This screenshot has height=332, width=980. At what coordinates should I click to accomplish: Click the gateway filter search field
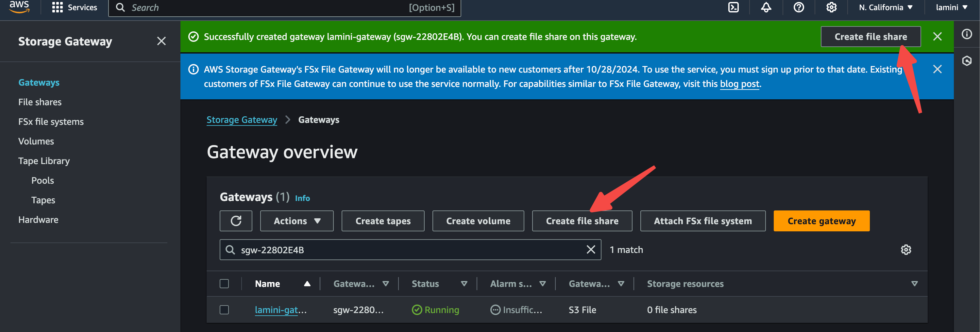pyautogui.click(x=410, y=250)
